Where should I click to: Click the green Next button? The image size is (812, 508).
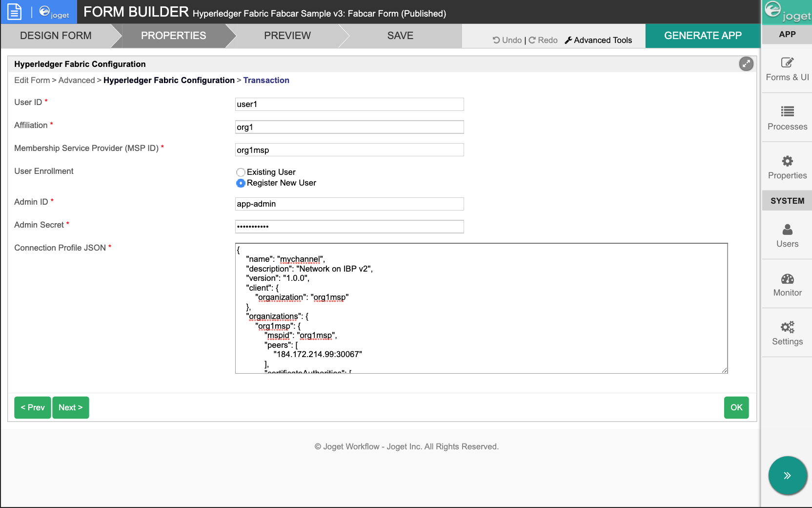coord(71,407)
